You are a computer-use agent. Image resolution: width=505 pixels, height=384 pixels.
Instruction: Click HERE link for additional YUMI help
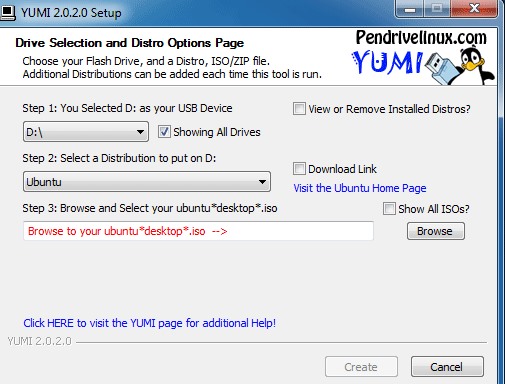149,323
